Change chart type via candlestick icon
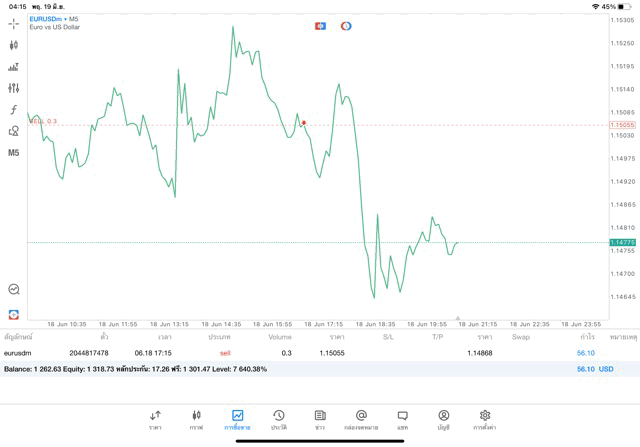 pyautogui.click(x=13, y=45)
